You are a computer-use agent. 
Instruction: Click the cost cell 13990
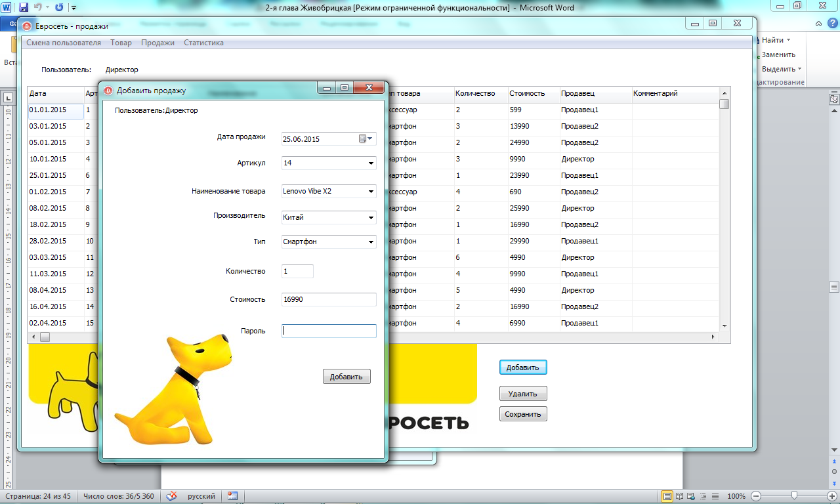[533, 127]
